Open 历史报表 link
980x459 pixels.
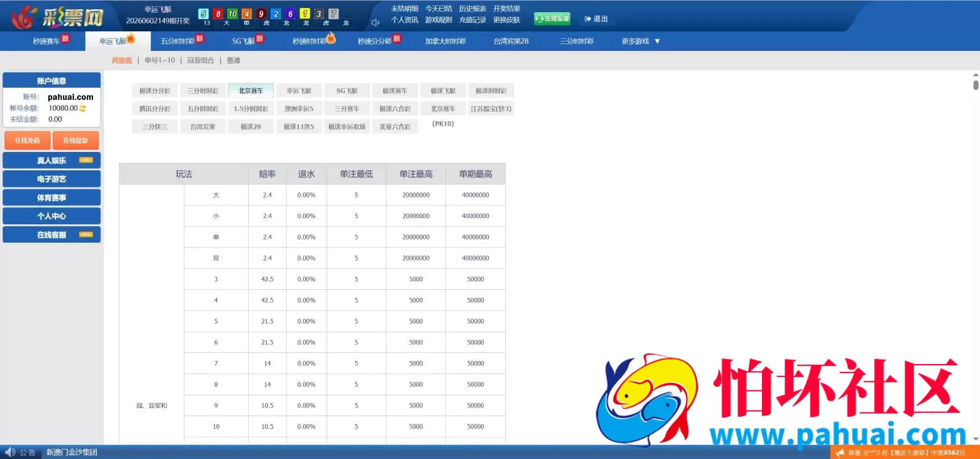tap(472, 9)
